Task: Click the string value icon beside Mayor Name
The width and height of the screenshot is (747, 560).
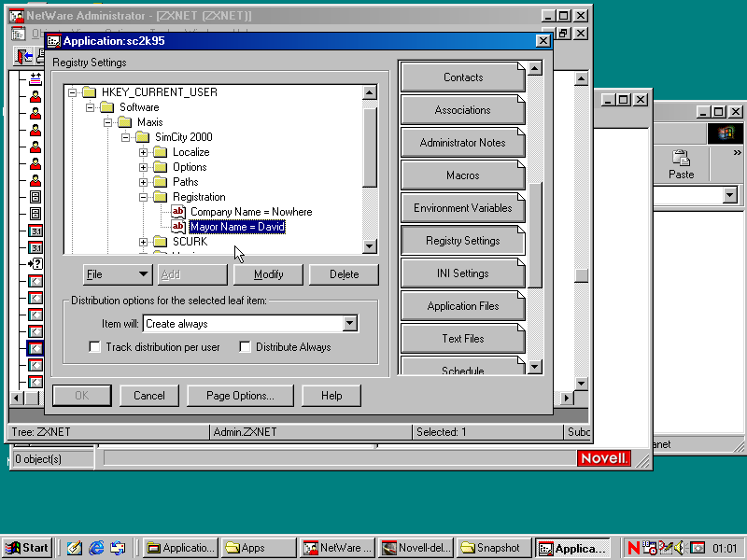Action: [178, 226]
